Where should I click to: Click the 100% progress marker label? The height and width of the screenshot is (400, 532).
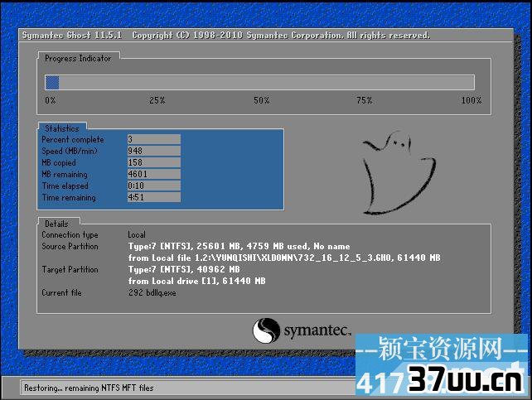(472, 100)
